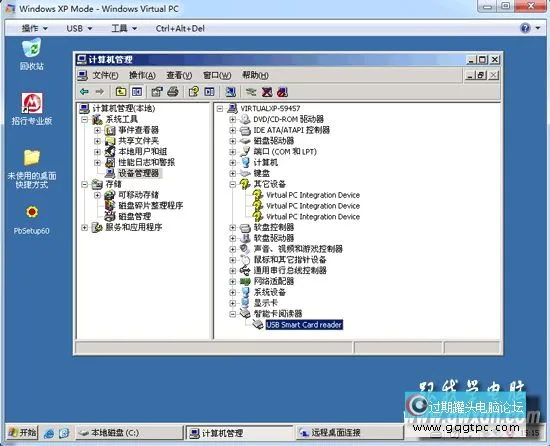Click the Back arrow in Computer Management toolbar
Screen dimensions: 550x446
point(84,92)
